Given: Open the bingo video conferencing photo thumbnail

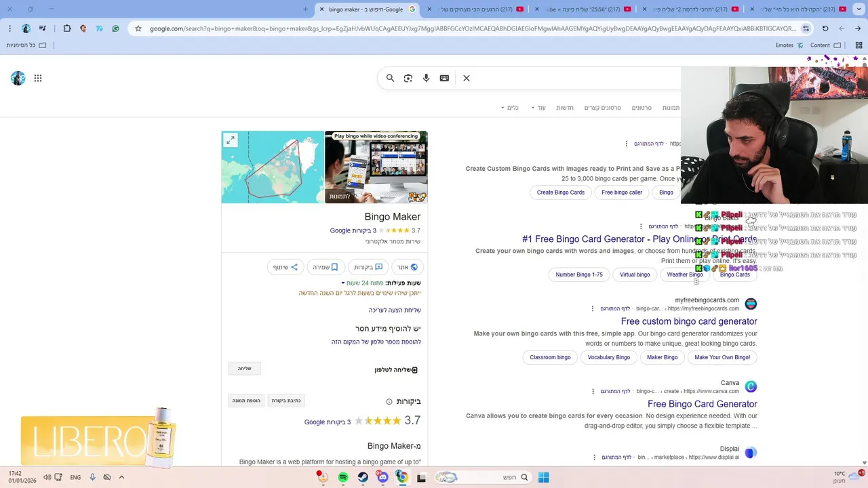Looking at the screenshot, I should click(x=376, y=167).
